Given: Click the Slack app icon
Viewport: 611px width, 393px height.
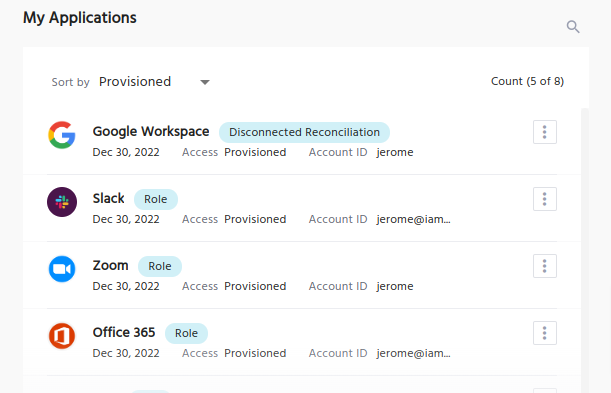Looking at the screenshot, I should [x=62, y=202].
